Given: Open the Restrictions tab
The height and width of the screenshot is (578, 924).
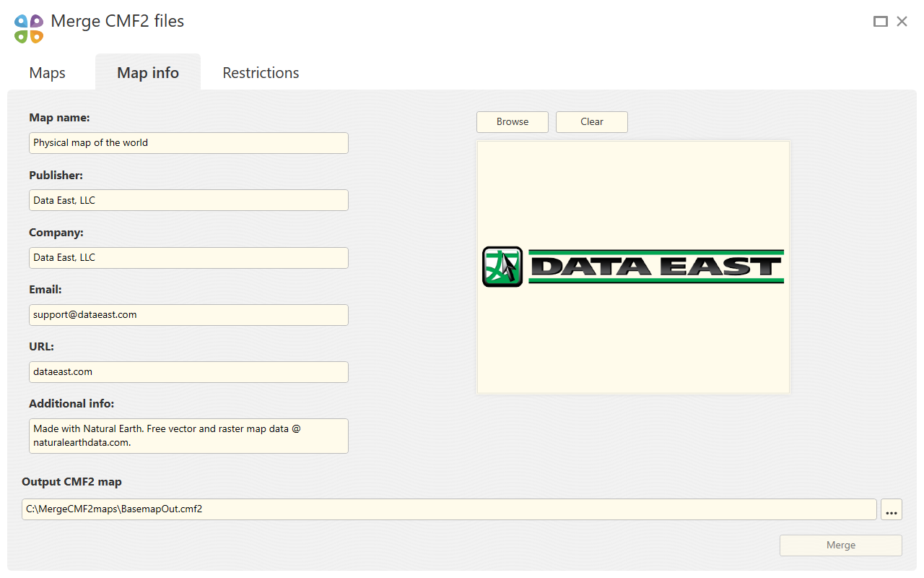Looking at the screenshot, I should coord(261,73).
